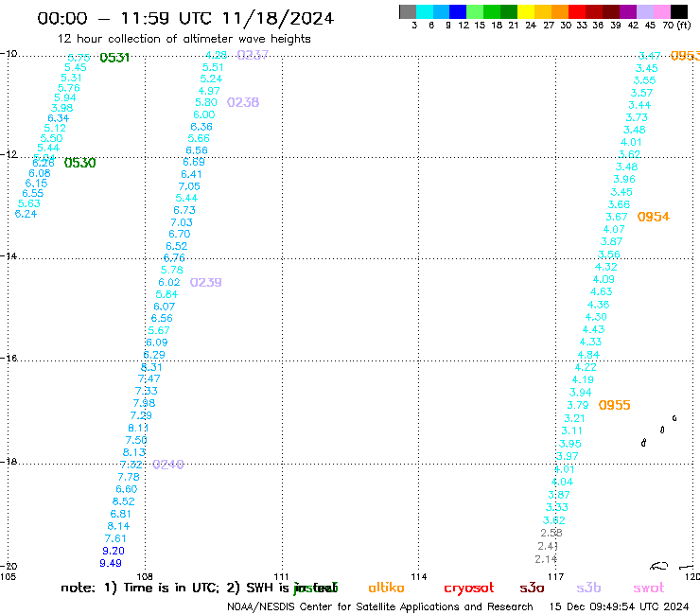Click the purple swatch in the legend
Image resolution: width=700 pixels, height=615 pixels.
628,11
